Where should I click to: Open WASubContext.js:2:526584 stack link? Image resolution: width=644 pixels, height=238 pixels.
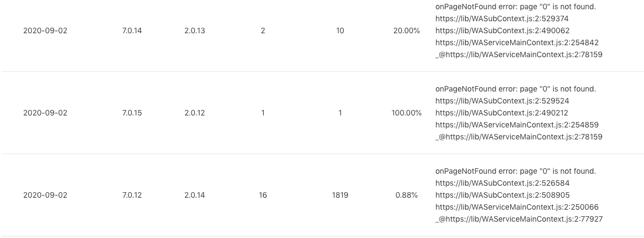click(502, 183)
